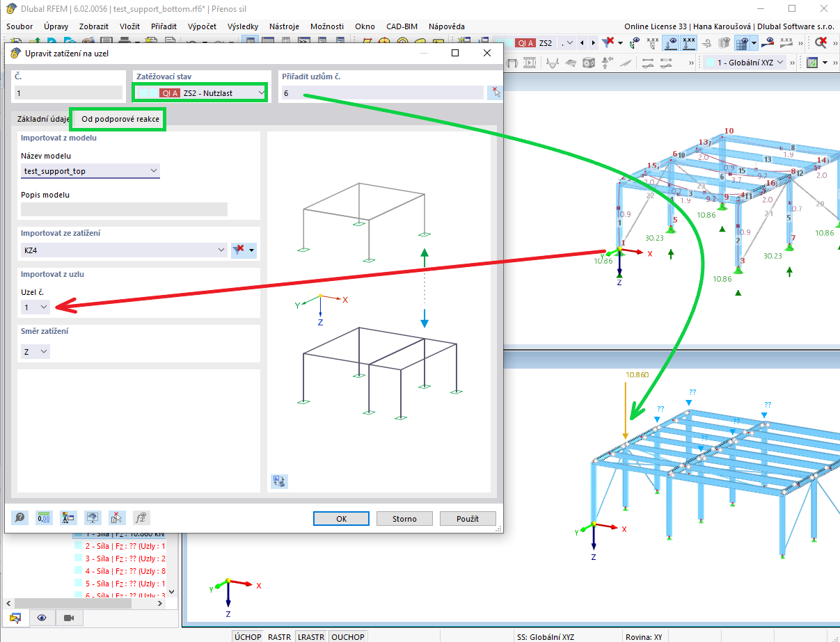The height and width of the screenshot is (642, 840).
Task: Click the Přiřadit uzlům č. field containing 6
Action: click(381, 93)
